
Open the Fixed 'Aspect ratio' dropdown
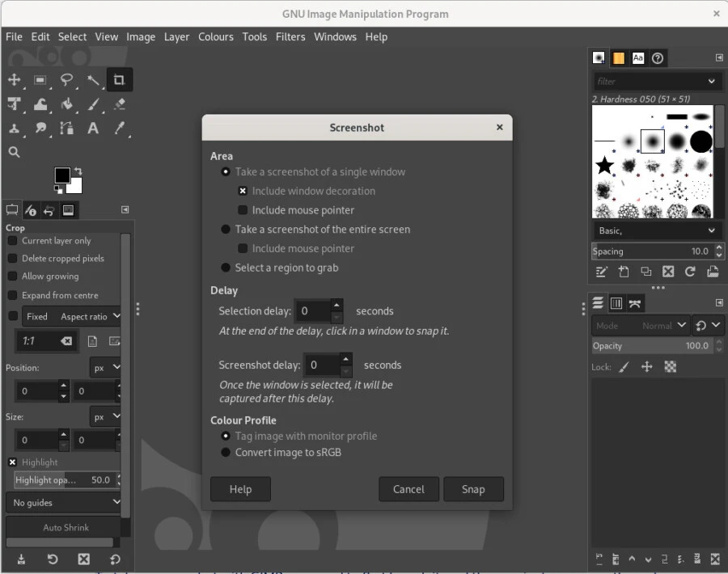[x=73, y=316]
